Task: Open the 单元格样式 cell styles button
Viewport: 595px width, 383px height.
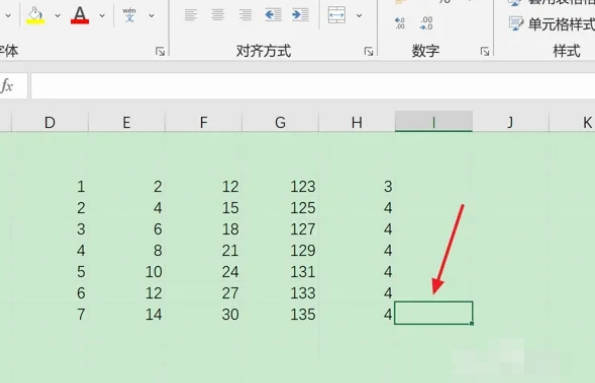Action: click(x=551, y=24)
